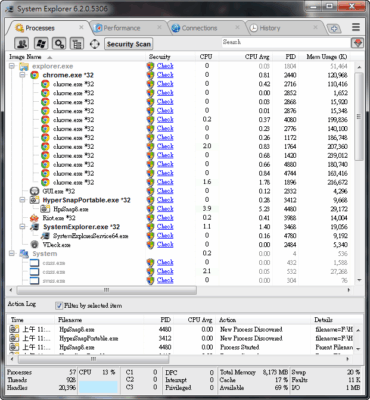This screenshot has height=400, width=370.
Task: Click Check link for explorer.exe
Action: point(165,66)
